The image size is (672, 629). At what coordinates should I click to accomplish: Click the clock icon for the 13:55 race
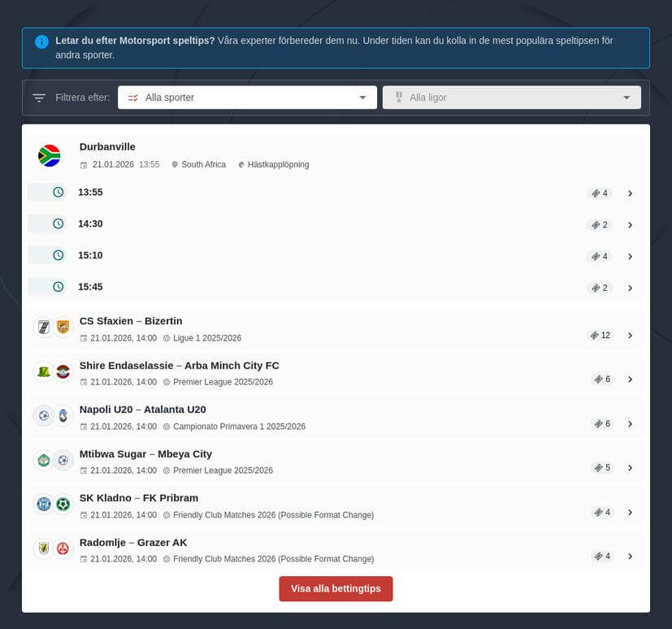(59, 193)
